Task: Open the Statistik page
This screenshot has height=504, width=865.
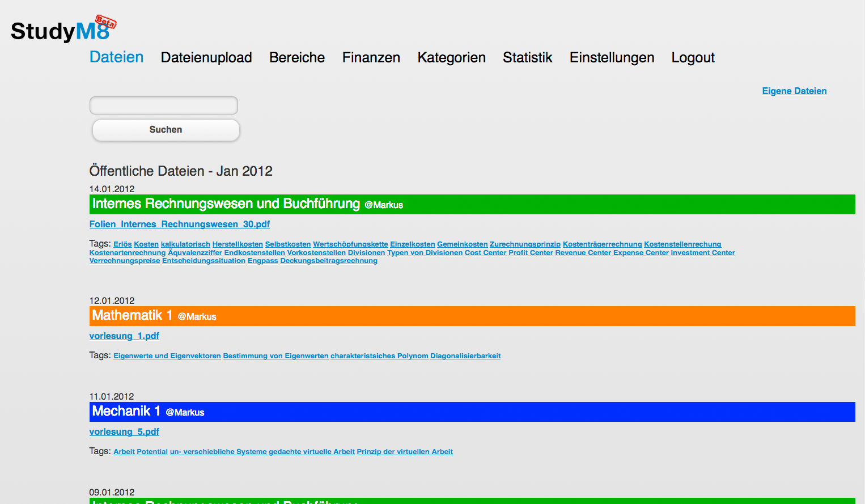Action: click(x=527, y=57)
